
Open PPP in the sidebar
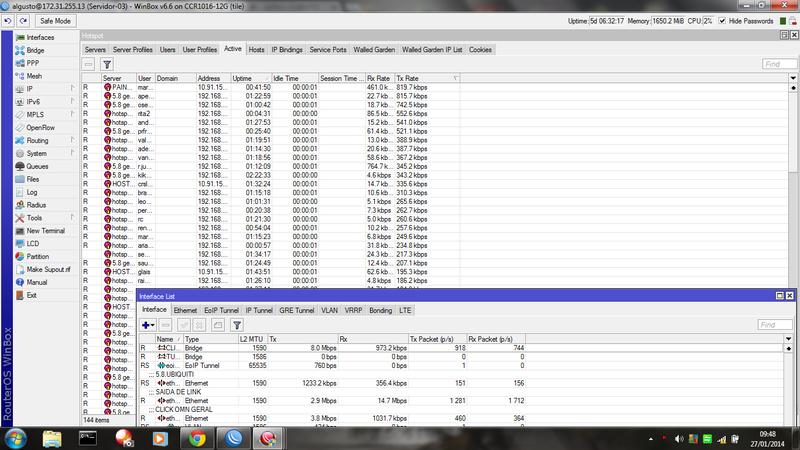pos(32,63)
